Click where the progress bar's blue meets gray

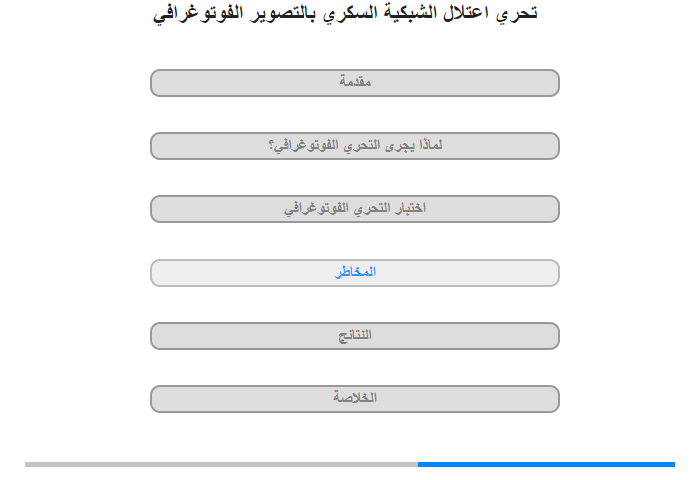point(418,464)
